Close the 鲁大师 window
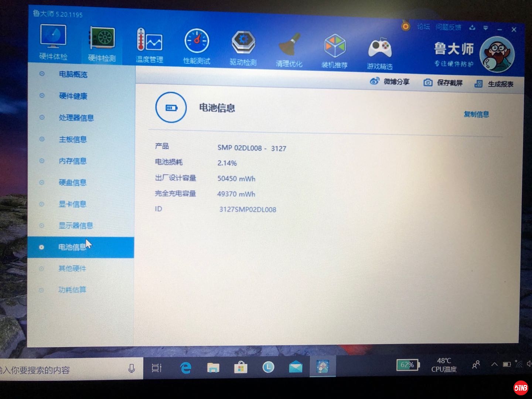 (x=514, y=30)
